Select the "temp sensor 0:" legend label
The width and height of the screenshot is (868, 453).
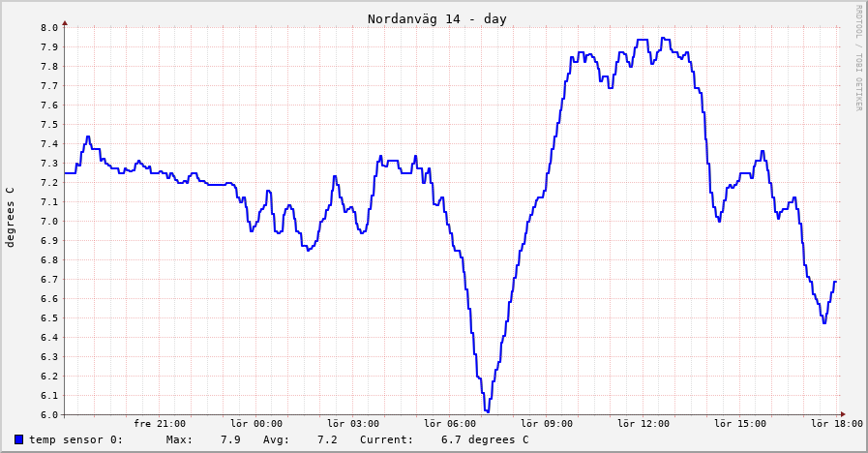point(75,439)
